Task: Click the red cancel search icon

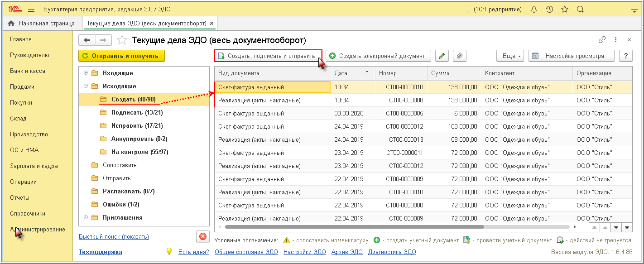Action: [202, 236]
